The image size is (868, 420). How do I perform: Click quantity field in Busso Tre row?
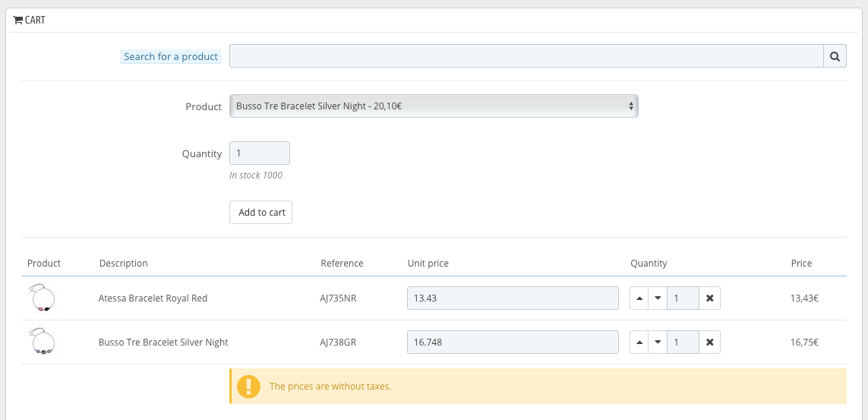point(682,343)
